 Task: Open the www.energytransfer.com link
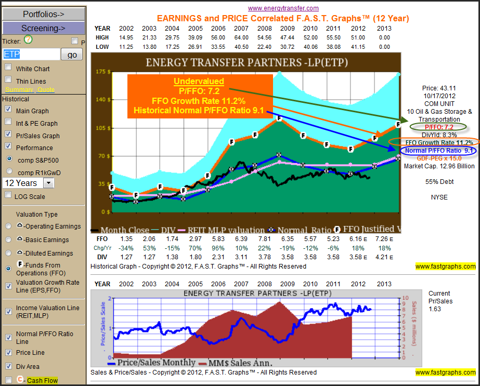[283, 8]
